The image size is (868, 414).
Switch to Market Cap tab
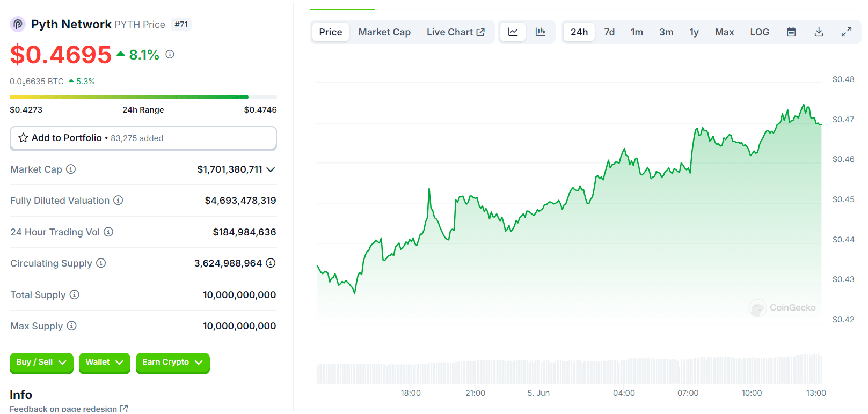coord(384,32)
